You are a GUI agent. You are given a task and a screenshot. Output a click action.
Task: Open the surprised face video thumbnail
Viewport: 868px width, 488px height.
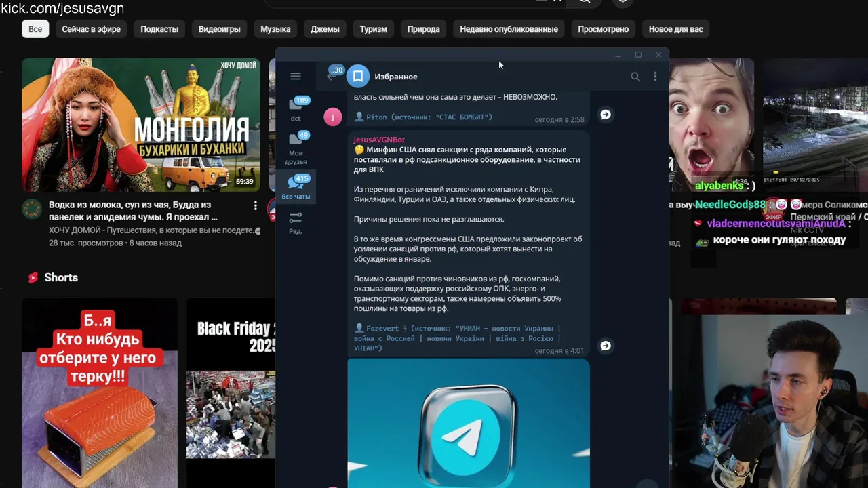[711, 125]
